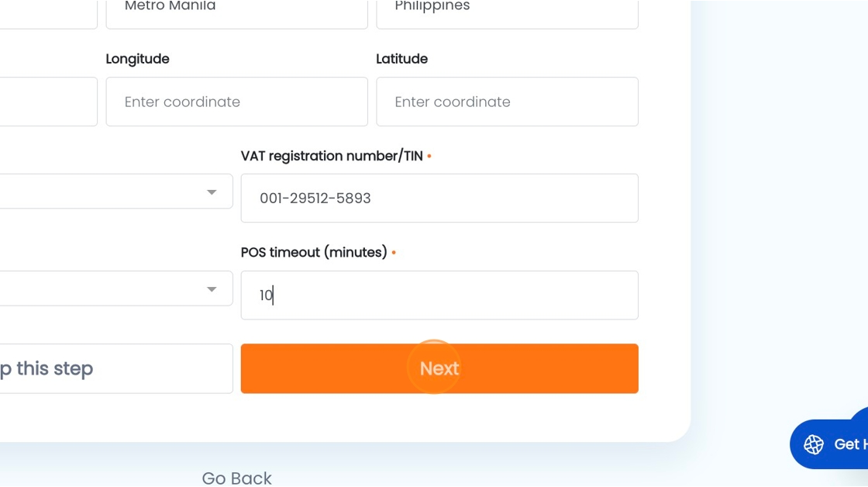868x487 pixels.
Task: Click the orange Next button
Action: 439,368
